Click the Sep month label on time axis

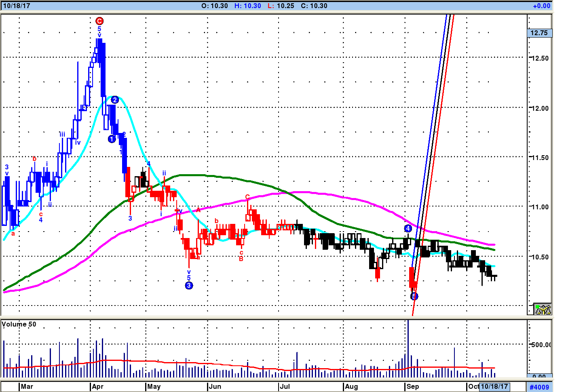point(413,387)
